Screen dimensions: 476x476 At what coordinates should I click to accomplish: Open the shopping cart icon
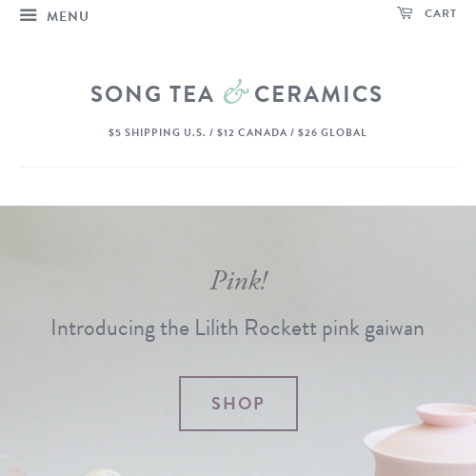(x=405, y=13)
